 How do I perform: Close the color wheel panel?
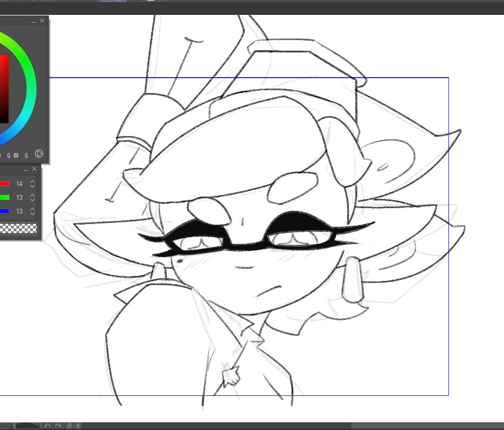tap(42, 20)
